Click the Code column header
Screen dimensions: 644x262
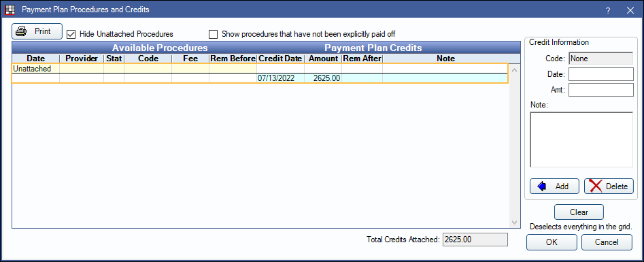(148, 59)
